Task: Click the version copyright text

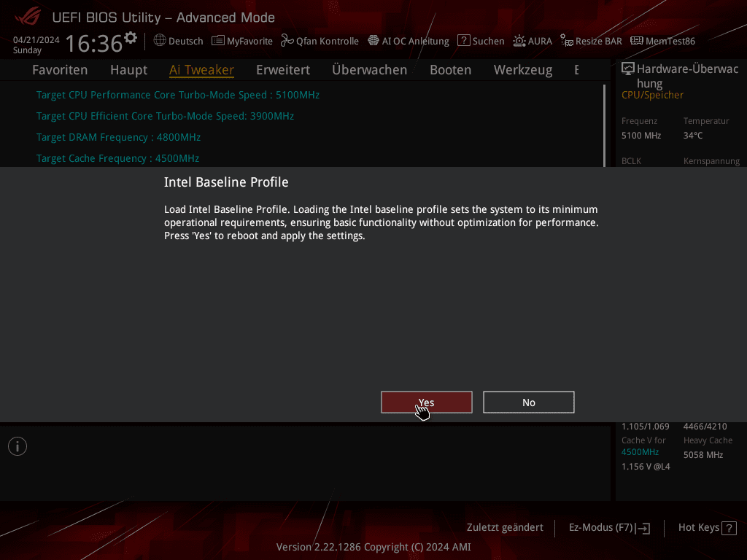Action: click(x=373, y=547)
